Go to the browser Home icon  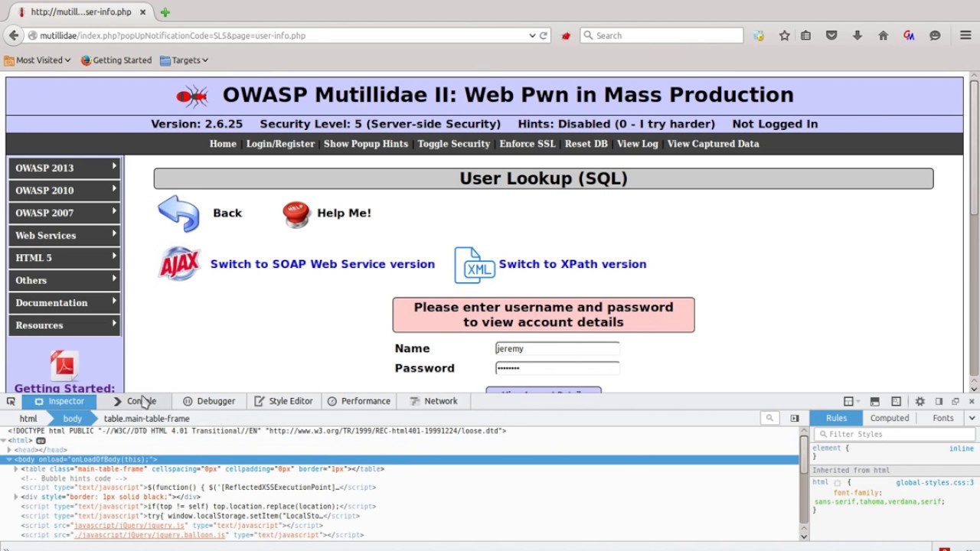click(x=883, y=35)
